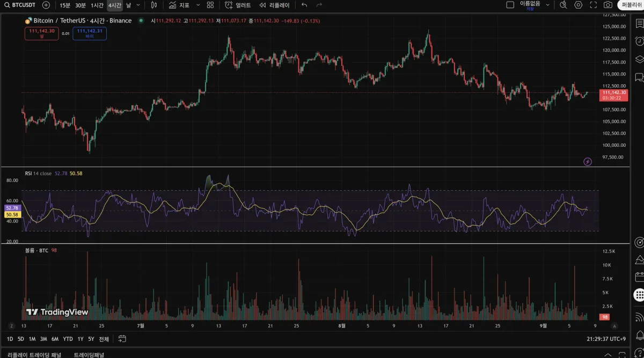Click the current price label on price axis

click(613, 95)
